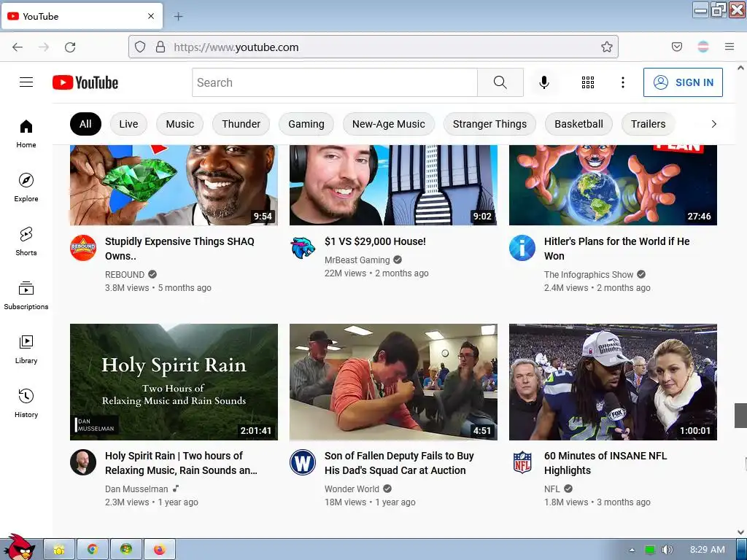Open the SHAQ emerald video thumbnail
Viewport: 747px width, 560px height.
point(174,185)
